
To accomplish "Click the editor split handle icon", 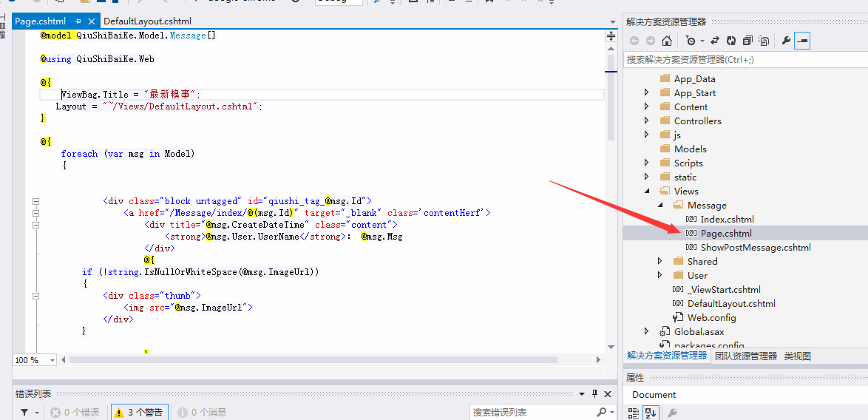I will coord(611,36).
